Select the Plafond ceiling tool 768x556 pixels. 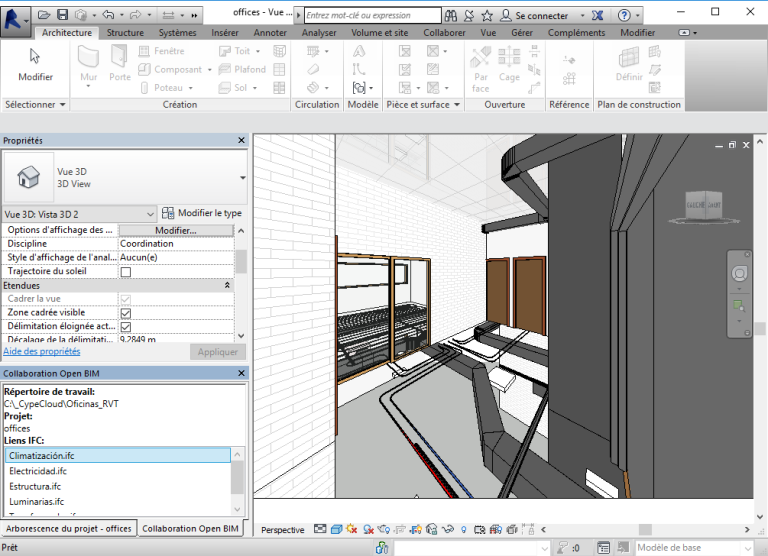(x=242, y=69)
